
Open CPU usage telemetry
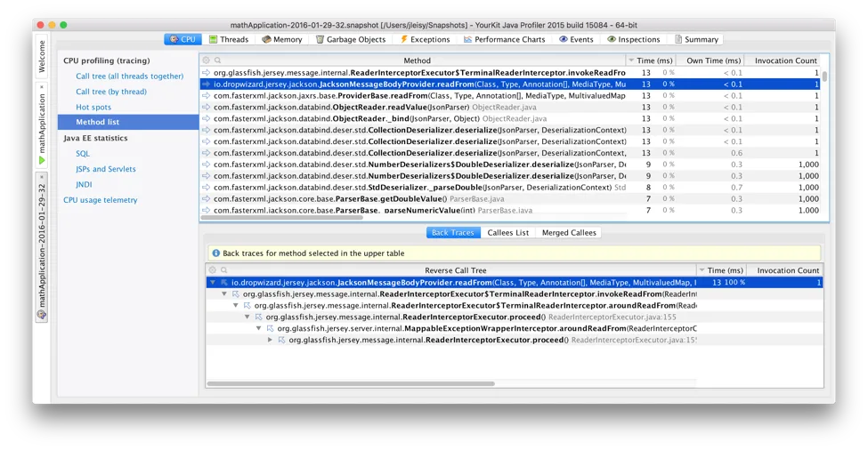coord(101,200)
